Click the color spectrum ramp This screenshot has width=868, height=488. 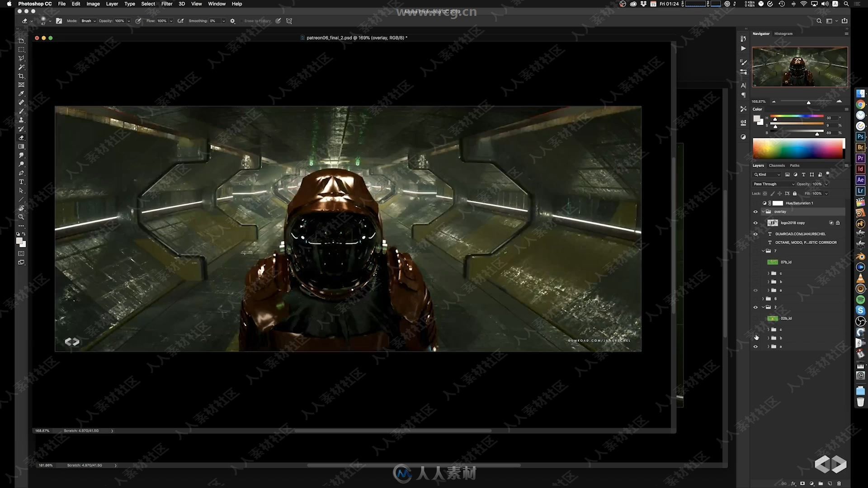798,148
